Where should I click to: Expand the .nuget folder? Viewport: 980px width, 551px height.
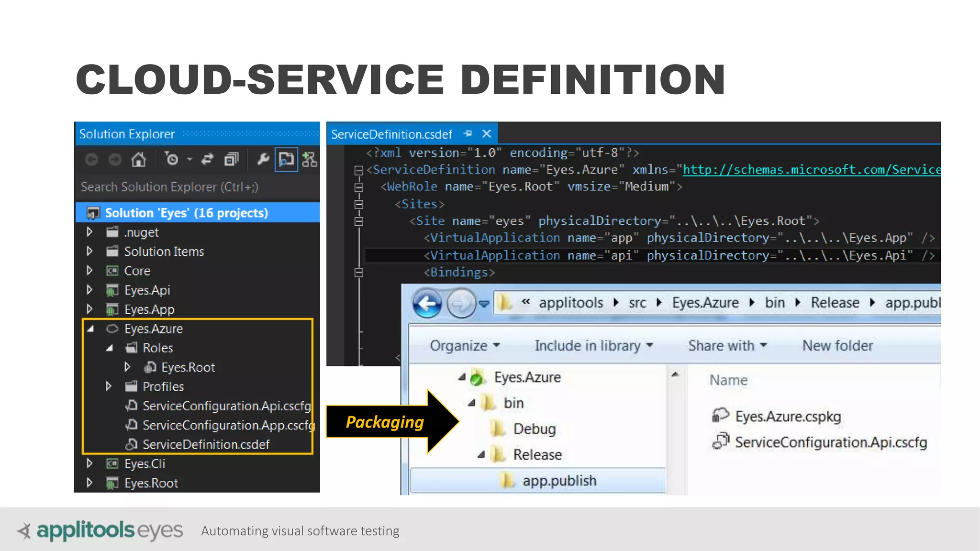(89, 232)
